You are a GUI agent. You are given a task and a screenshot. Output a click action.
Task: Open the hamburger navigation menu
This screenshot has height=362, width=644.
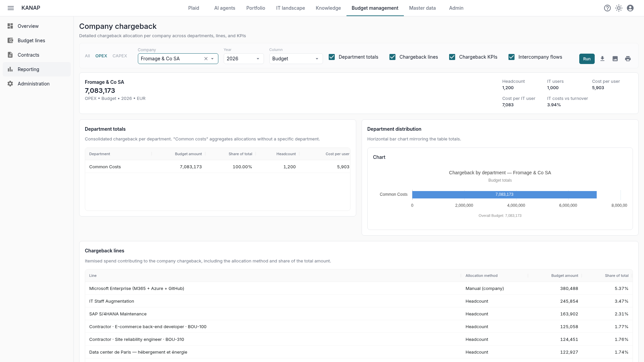pos(11,8)
